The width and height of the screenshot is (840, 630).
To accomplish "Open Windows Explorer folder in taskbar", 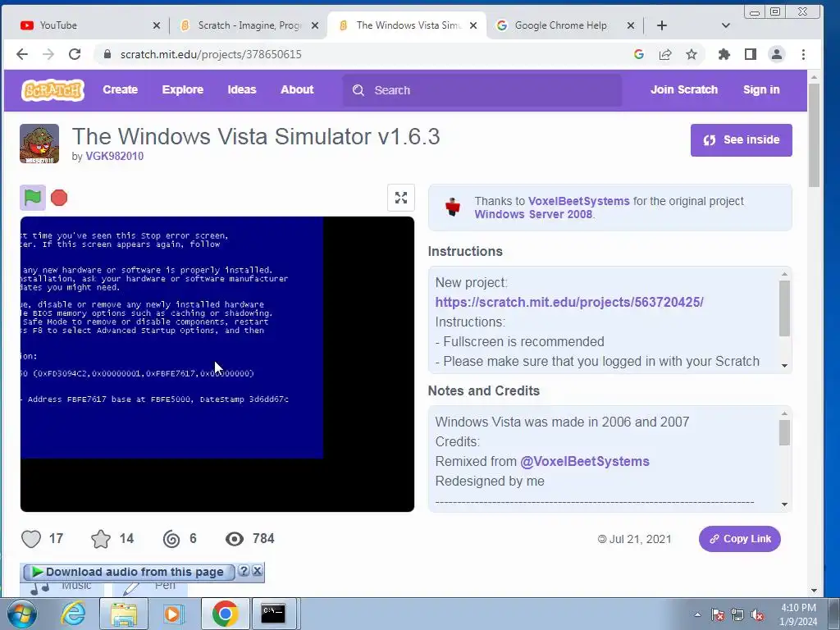I will [x=124, y=614].
